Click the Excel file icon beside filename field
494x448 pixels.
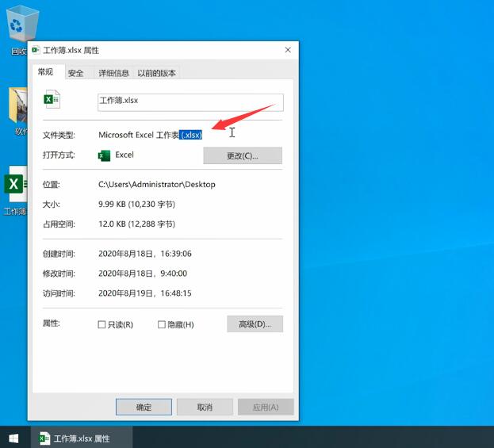[x=52, y=100]
